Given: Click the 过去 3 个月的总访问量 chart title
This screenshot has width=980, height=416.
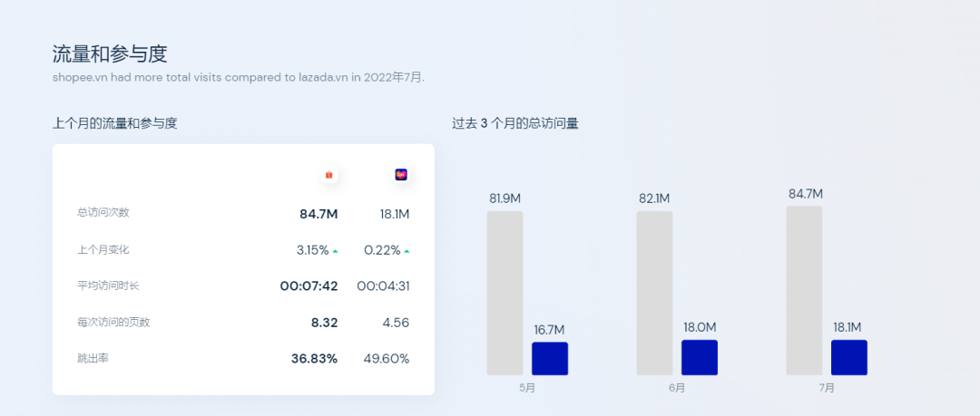Looking at the screenshot, I should 515,123.
